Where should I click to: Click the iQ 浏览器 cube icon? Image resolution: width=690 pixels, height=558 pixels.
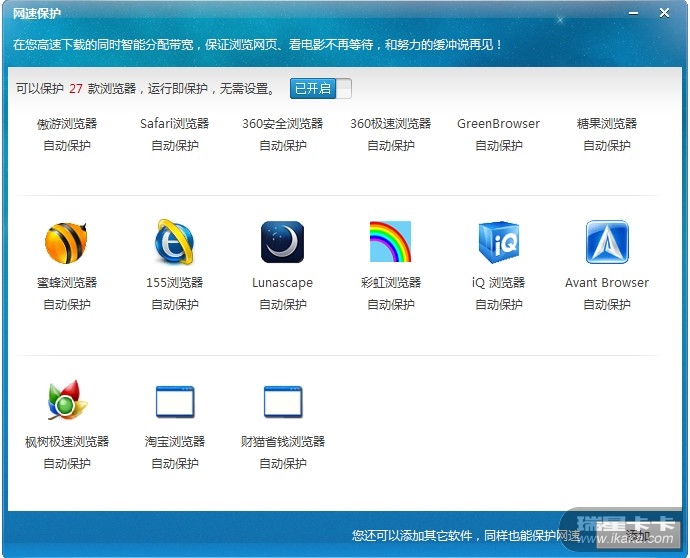click(499, 242)
